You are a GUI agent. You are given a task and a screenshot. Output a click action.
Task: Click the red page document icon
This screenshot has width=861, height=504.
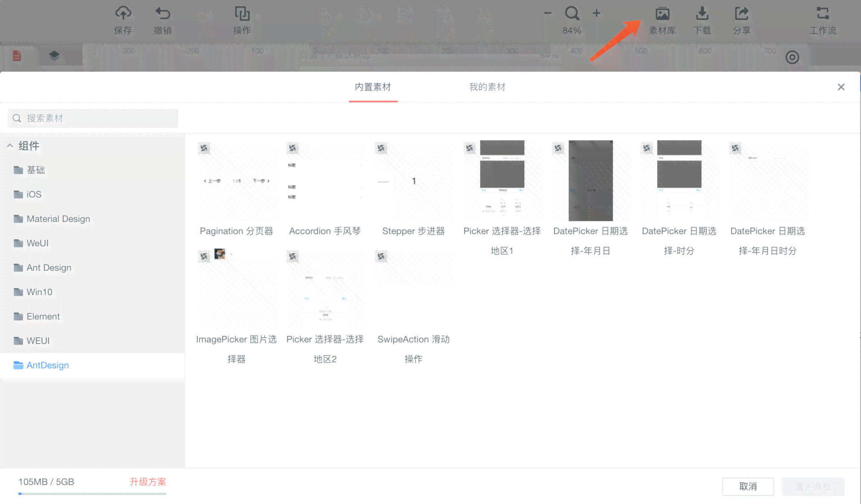click(x=17, y=56)
